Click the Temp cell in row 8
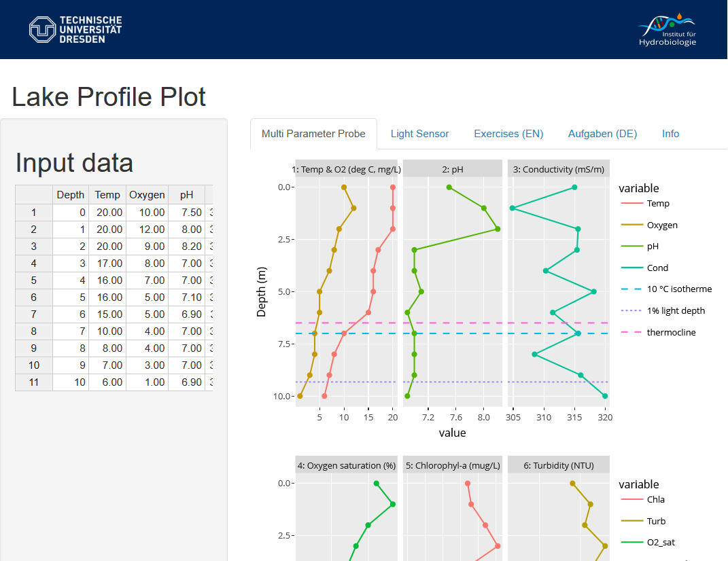Image resolution: width=728 pixels, height=561 pixels. point(108,331)
